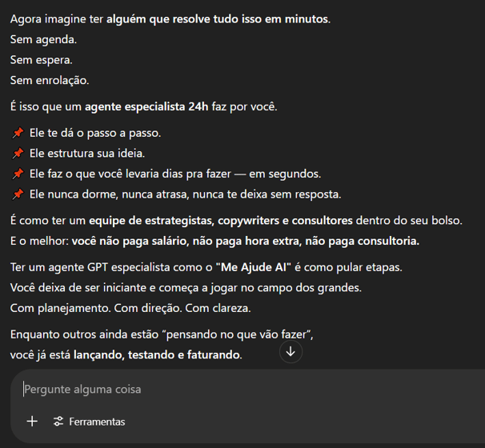Click the line 'Sem enrolação.'
The height and width of the screenshot is (448, 485).
tap(50, 80)
